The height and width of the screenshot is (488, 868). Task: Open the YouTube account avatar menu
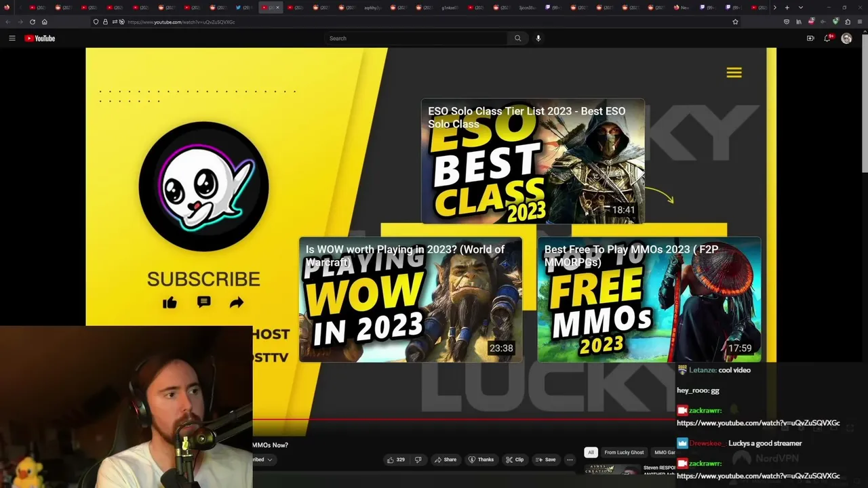(846, 39)
